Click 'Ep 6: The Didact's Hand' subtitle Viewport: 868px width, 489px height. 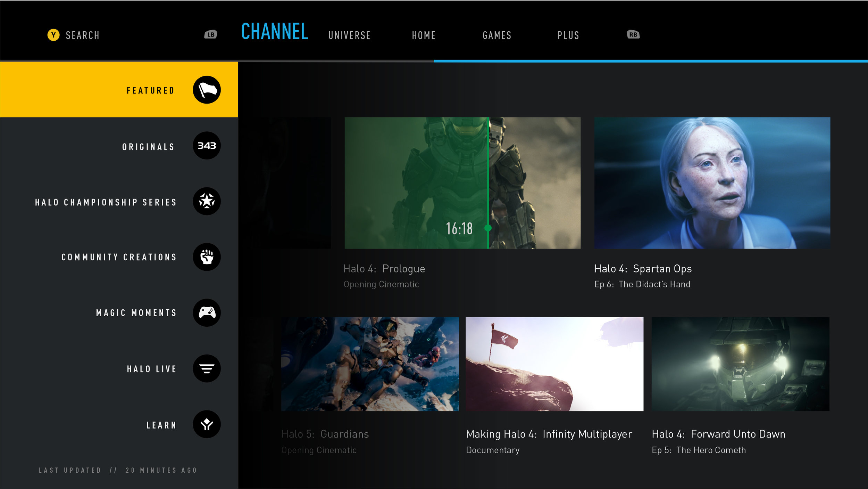click(x=642, y=284)
